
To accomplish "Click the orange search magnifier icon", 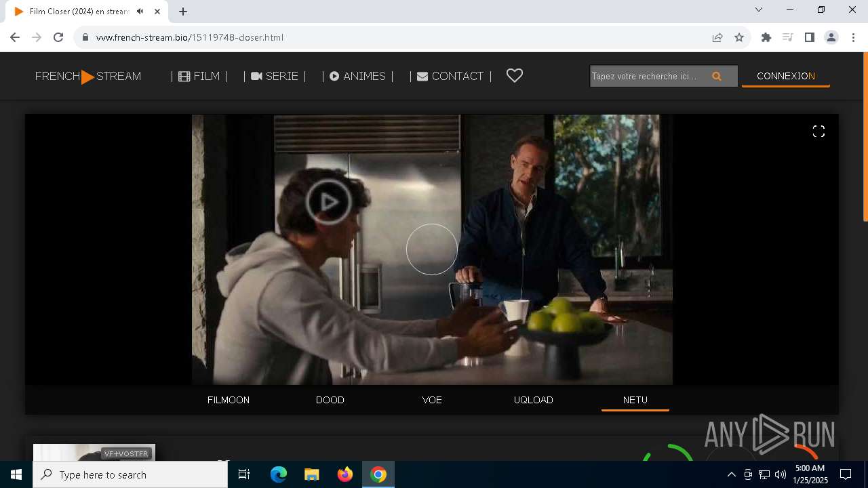I will [x=717, y=77].
